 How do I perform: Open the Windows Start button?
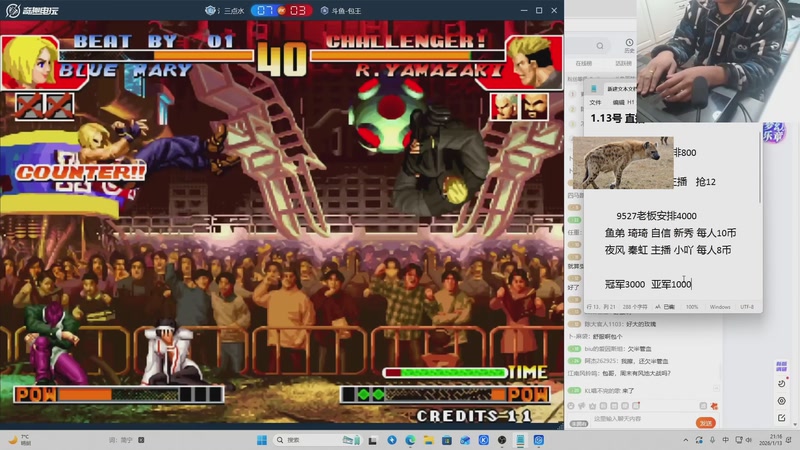click(x=262, y=440)
